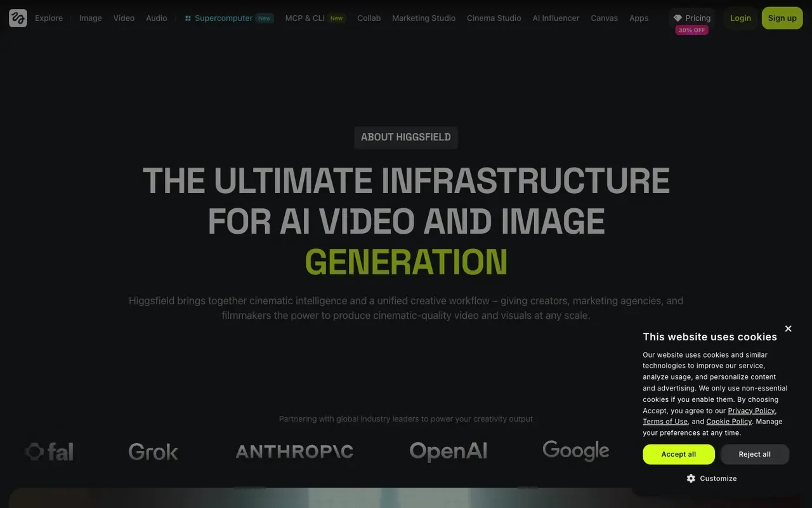Click the Grok partner logo
Viewport: 812px width, 508px height.
[154, 451]
